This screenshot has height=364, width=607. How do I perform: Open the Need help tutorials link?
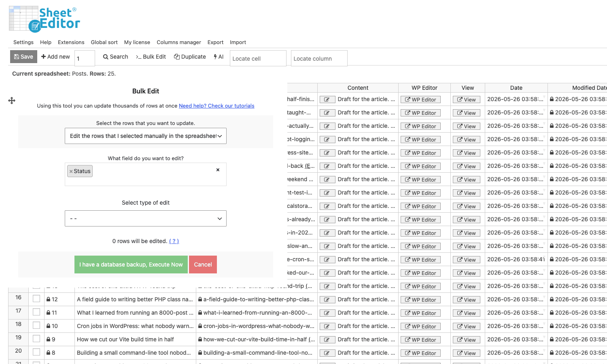216,106
